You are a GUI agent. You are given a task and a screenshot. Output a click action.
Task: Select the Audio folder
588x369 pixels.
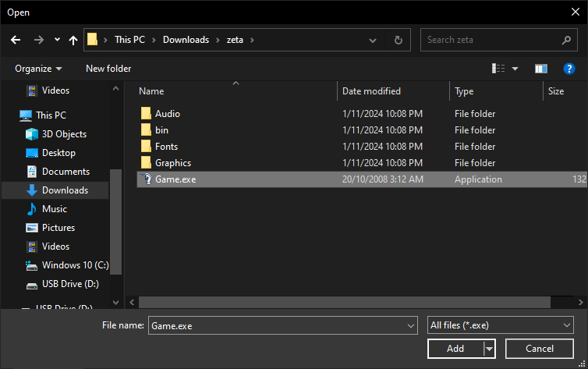click(167, 114)
